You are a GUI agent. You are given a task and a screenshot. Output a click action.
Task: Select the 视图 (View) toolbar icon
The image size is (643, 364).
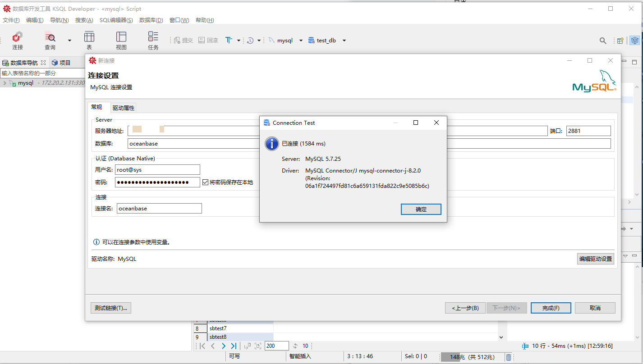pyautogui.click(x=121, y=40)
